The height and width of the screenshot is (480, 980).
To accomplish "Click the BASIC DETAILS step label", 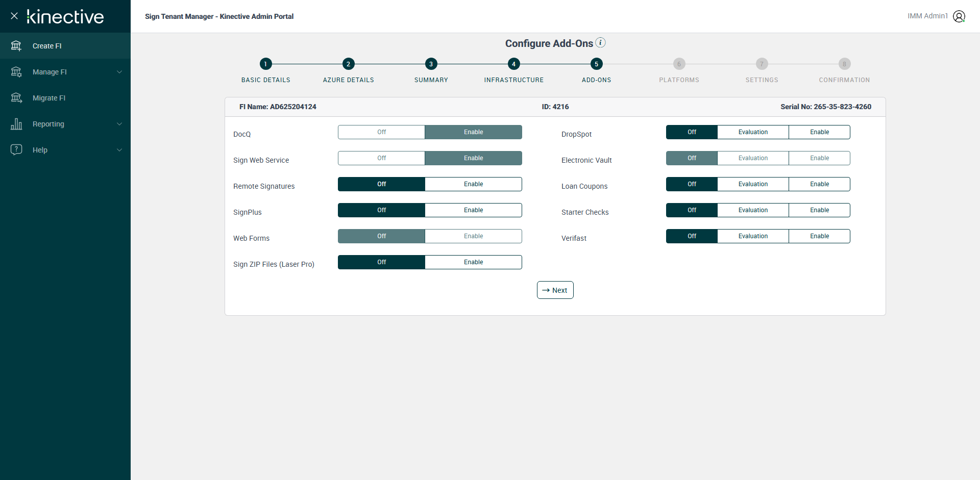I will [x=266, y=80].
